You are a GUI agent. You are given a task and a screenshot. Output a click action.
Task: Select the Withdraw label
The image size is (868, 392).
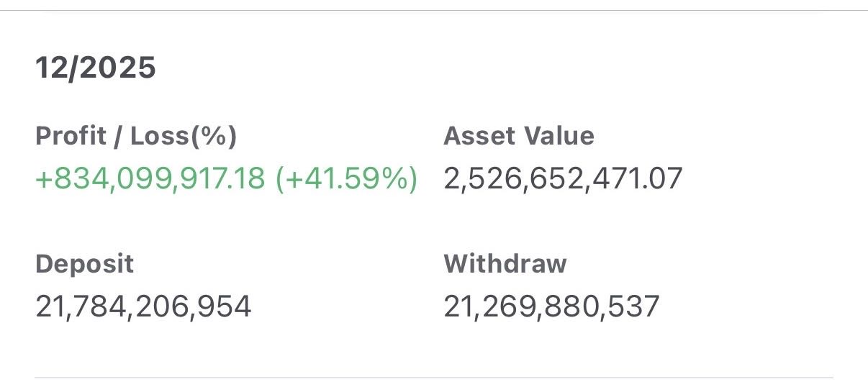505,264
